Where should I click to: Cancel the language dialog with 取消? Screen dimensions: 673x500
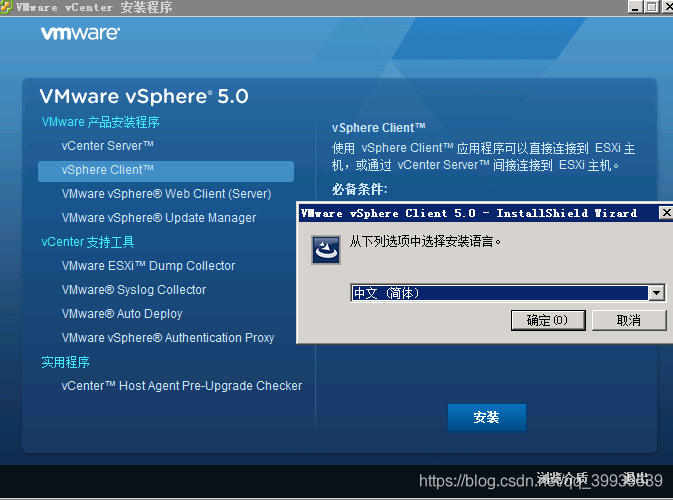pyautogui.click(x=629, y=320)
